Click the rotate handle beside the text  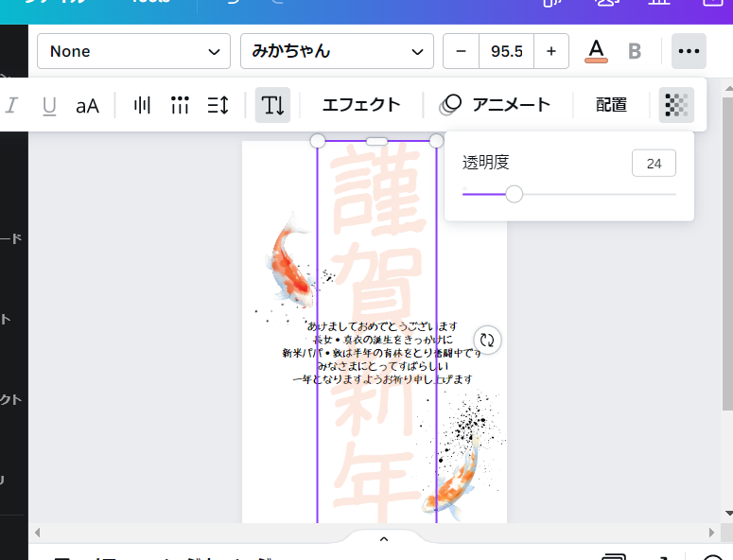point(487,340)
